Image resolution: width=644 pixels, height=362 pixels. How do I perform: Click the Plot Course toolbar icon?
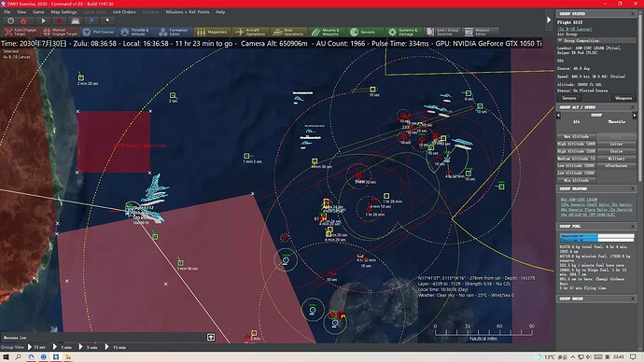tap(98, 32)
